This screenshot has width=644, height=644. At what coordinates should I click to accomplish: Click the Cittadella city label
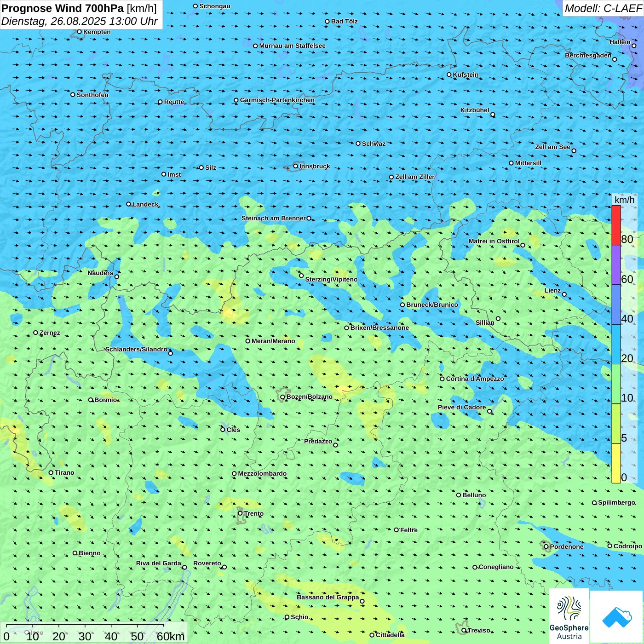[x=391, y=635]
